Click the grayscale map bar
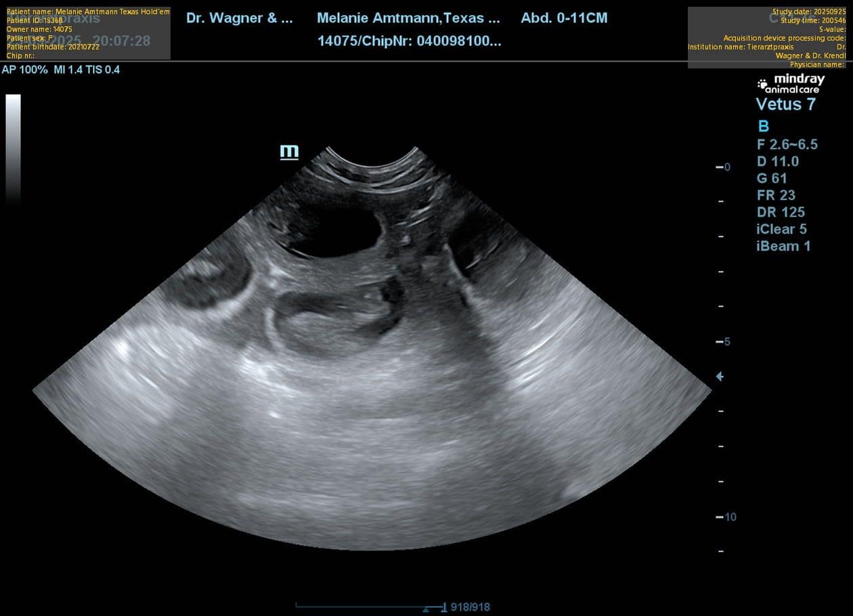853x616 pixels. coord(13,149)
